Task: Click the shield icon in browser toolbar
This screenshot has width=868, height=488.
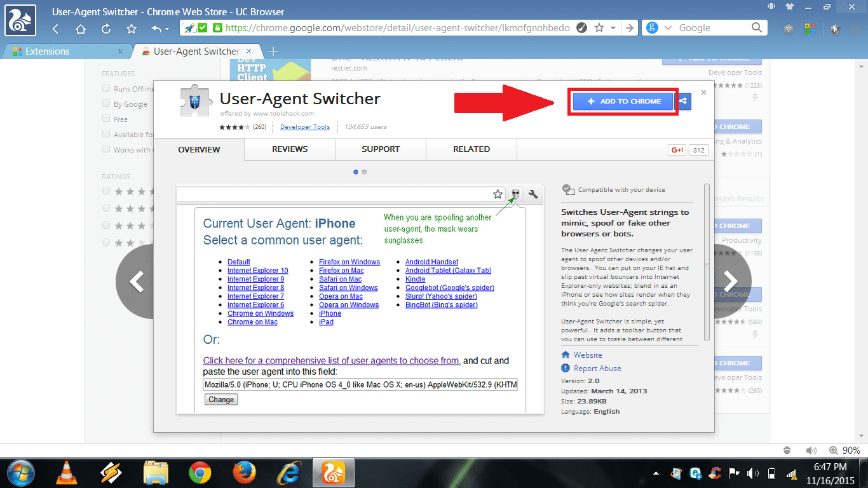Action: [835, 29]
